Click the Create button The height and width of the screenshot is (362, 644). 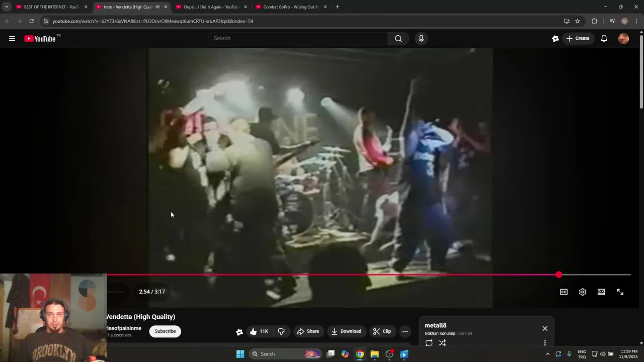coord(578,39)
